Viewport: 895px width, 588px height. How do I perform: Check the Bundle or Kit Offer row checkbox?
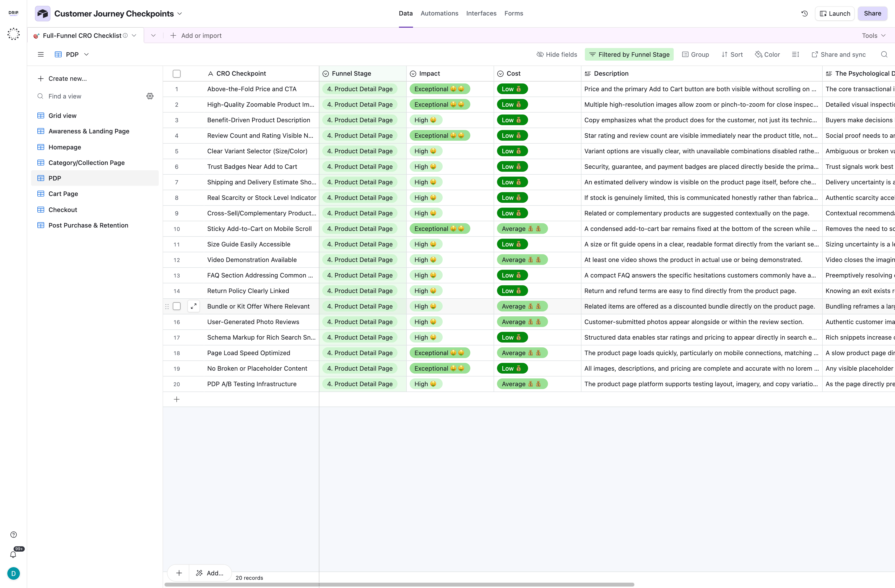177,306
